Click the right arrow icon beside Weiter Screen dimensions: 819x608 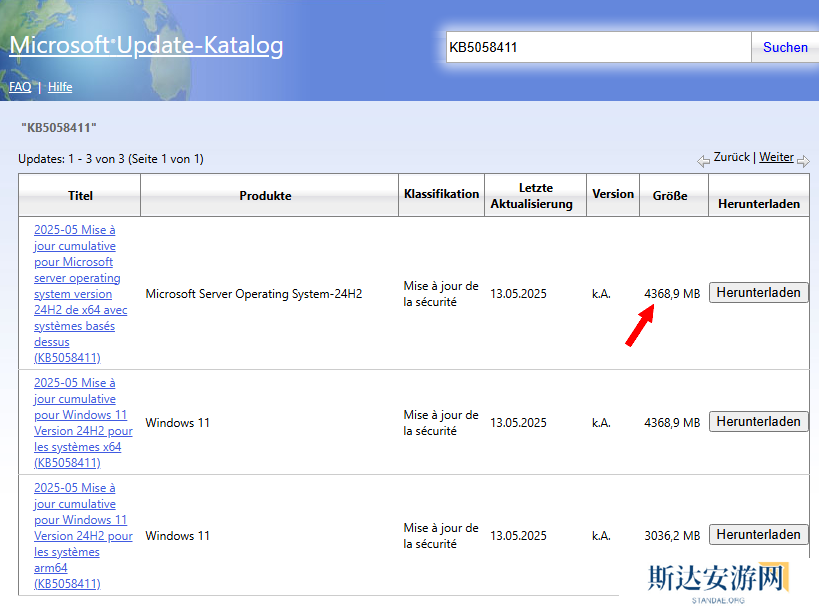(x=803, y=161)
